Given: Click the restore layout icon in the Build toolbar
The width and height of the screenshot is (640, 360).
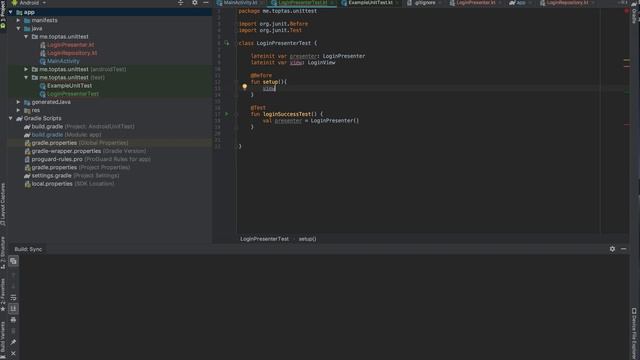Looking at the screenshot, I should [x=13, y=261].
